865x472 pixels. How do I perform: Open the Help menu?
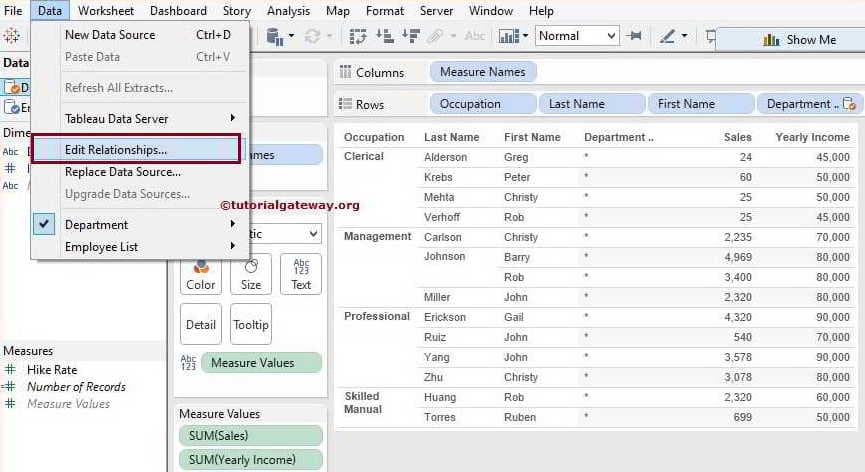point(541,10)
